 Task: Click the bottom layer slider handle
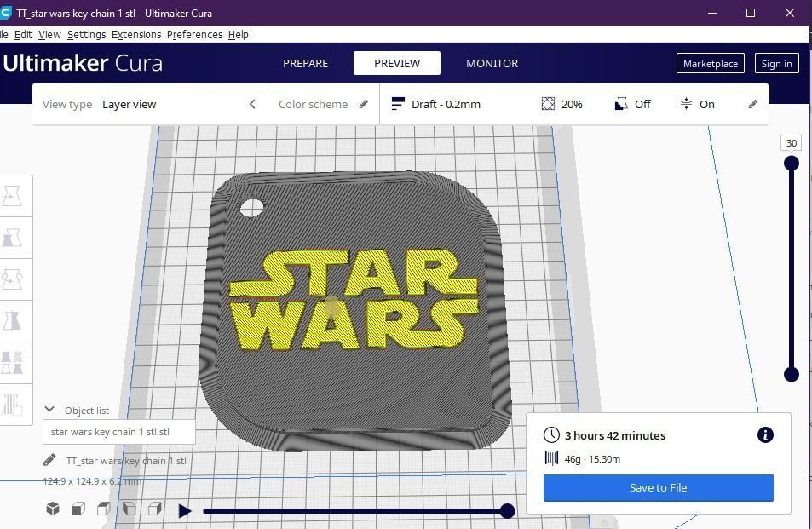tap(792, 374)
